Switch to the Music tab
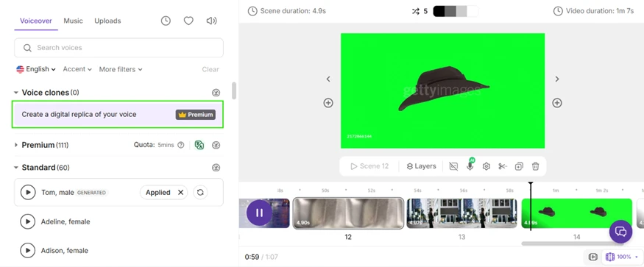The width and height of the screenshot is (644, 267). (x=73, y=21)
